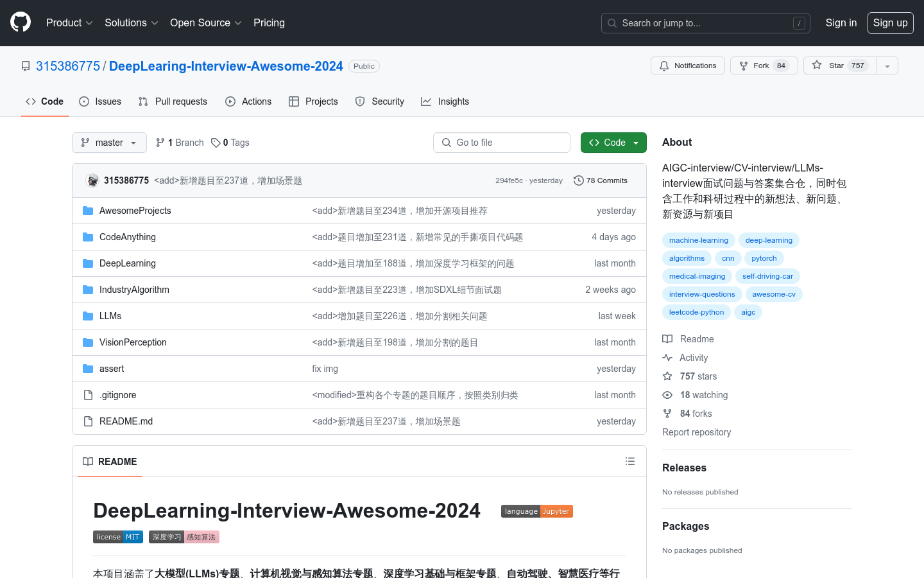This screenshot has height=578, width=924.
Task: Click the star icon beside 757 stars
Action: [667, 376]
